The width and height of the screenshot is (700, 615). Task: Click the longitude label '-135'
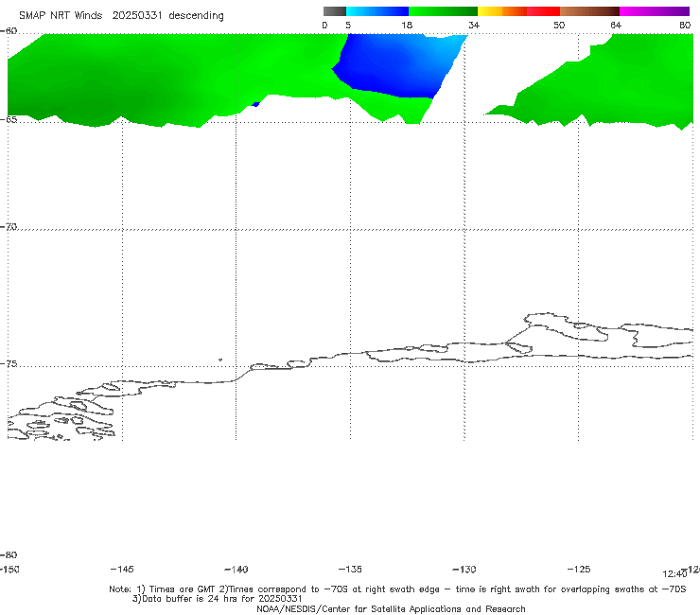[350, 569]
